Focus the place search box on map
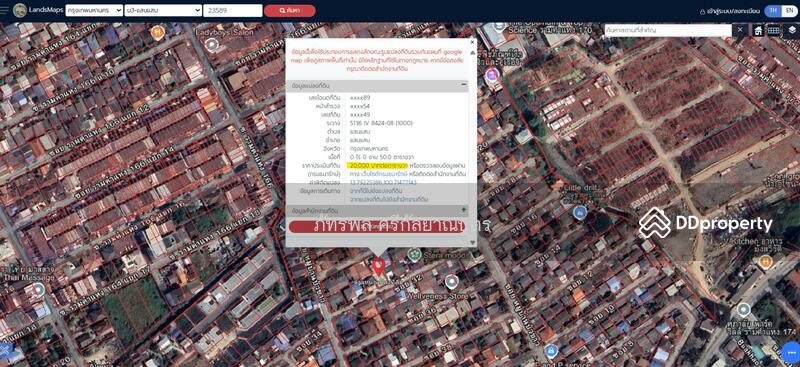The width and height of the screenshot is (800, 367). pos(668,30)
